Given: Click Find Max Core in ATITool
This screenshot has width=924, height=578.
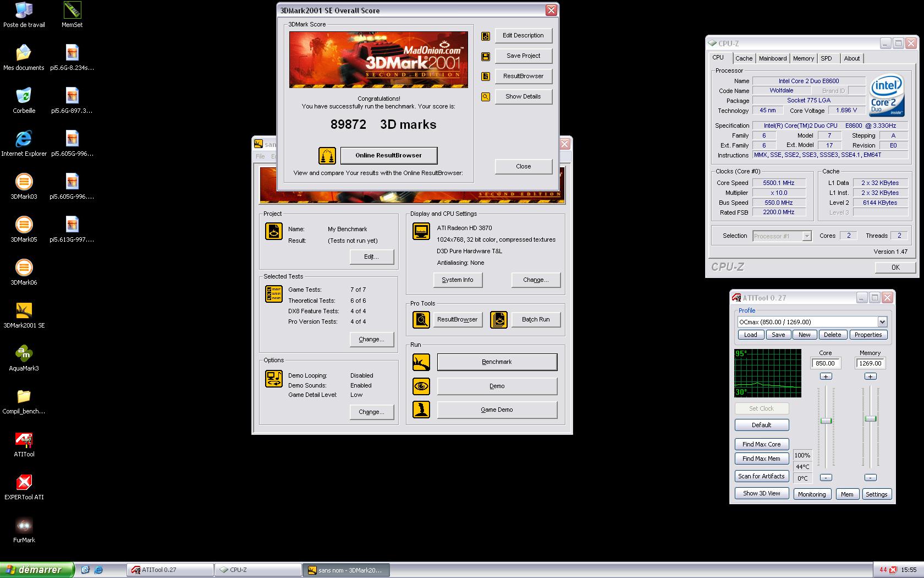Looking at the screenshot, I should pyautogui.click(x=761, y=445).
